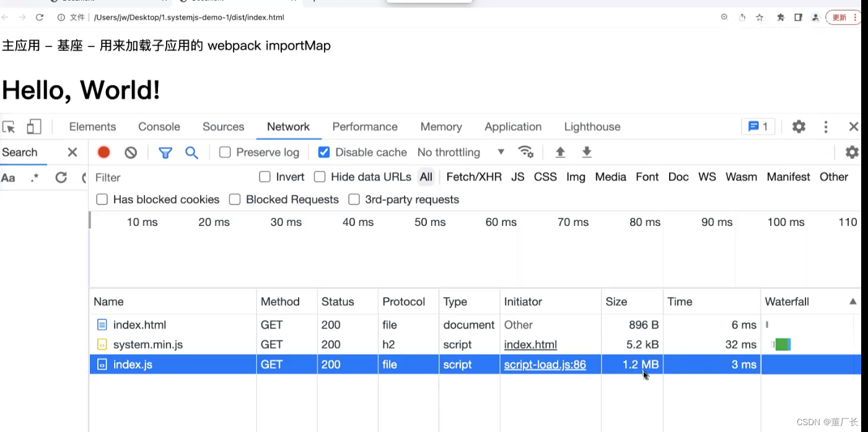Open network conditions Wi-Fi gear icon

526,152
